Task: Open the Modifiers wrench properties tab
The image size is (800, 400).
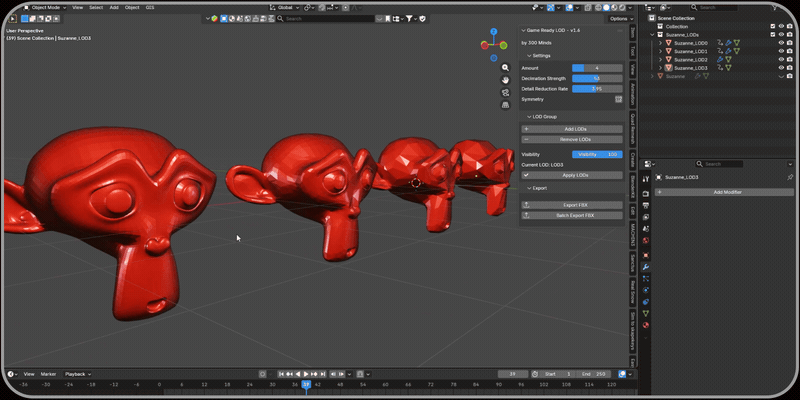Action: click(x=645, y=267)
